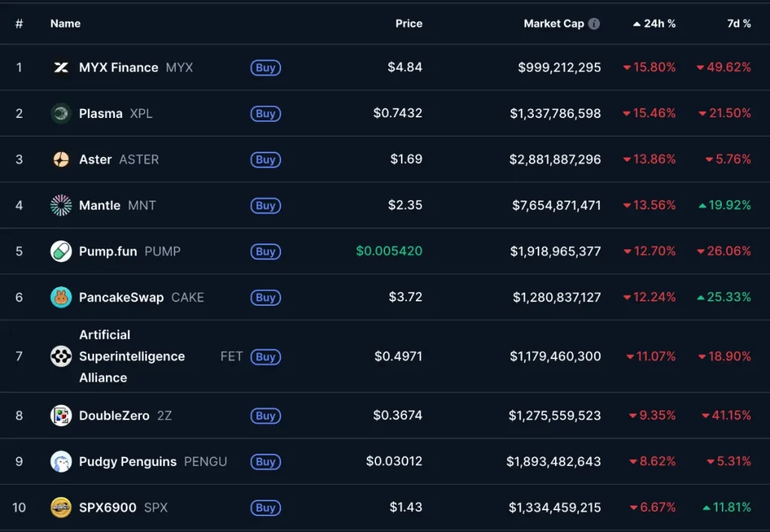
Task: Click the Mantle coin logo
Action: pyautogui.click(x=62, y=205)
